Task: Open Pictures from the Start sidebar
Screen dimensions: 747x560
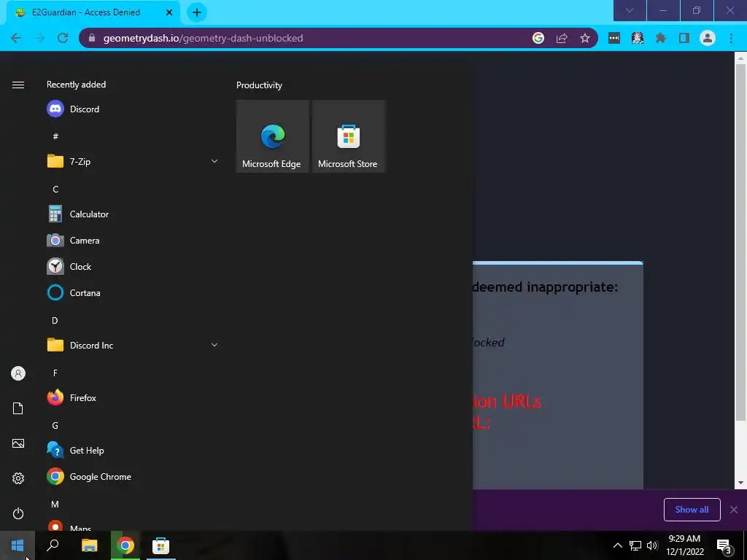Action: click(x=18, y=443)
